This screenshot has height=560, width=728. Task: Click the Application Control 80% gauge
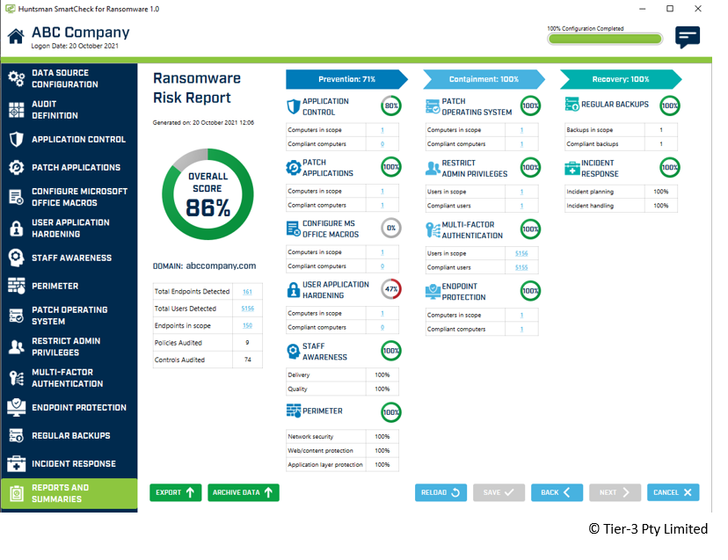coord(391,105)
